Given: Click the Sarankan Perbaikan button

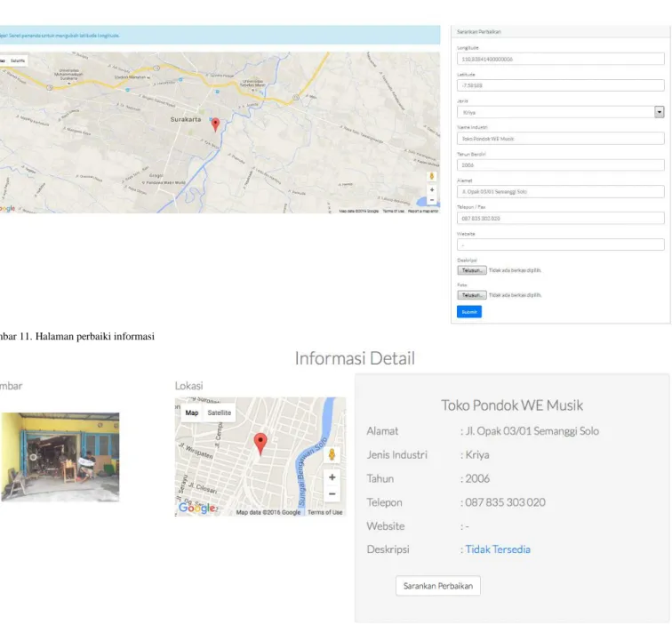Looking at the screenshot, I should 438,586.
